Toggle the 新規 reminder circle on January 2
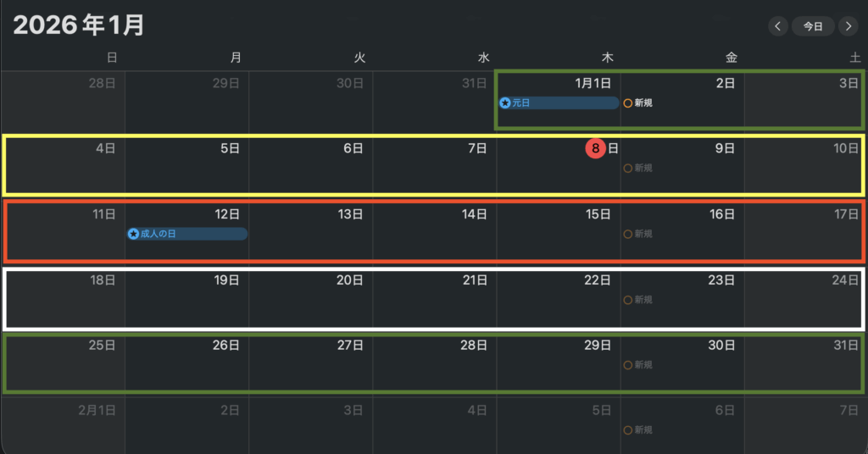Image resolution: width=868 pixels, height=454 pixels. tap(627, 102)
